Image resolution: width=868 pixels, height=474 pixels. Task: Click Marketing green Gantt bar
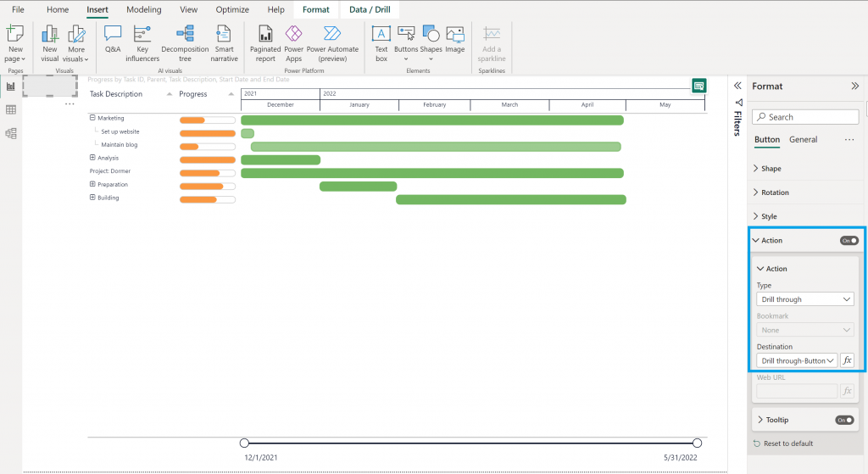click(x=431, y=120)
